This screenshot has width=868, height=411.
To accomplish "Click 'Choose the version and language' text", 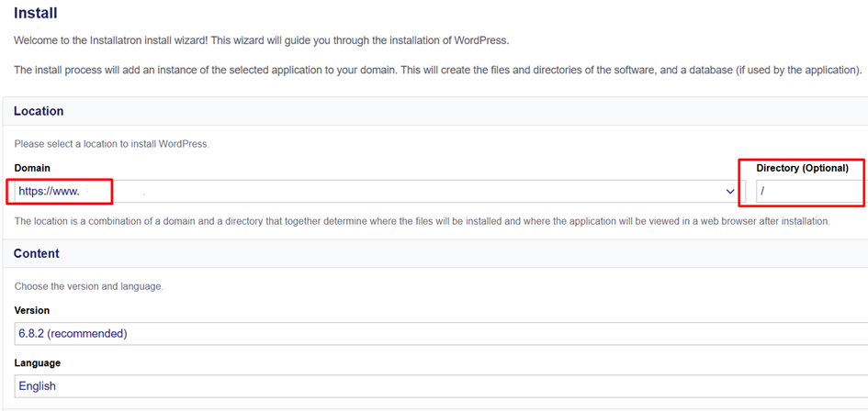I will pyautogui.click(x=89, y=286).
